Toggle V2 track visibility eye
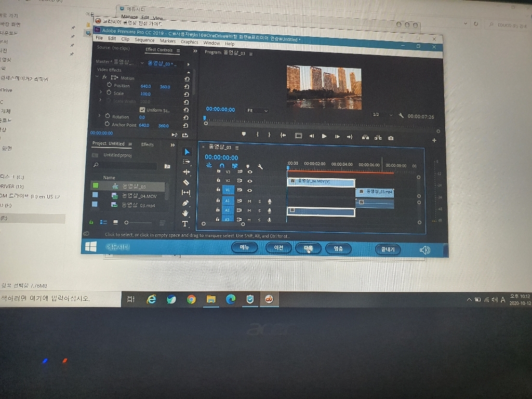 click(250, 181)
